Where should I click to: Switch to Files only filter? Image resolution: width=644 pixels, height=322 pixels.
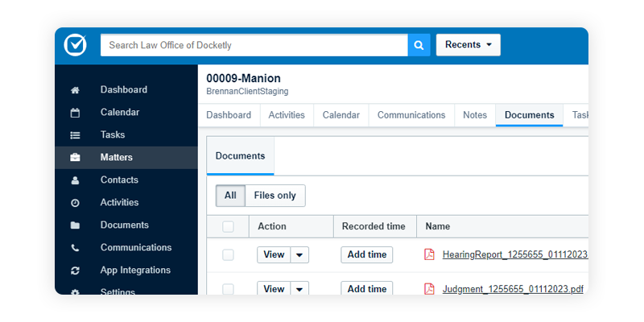[275, 196]
